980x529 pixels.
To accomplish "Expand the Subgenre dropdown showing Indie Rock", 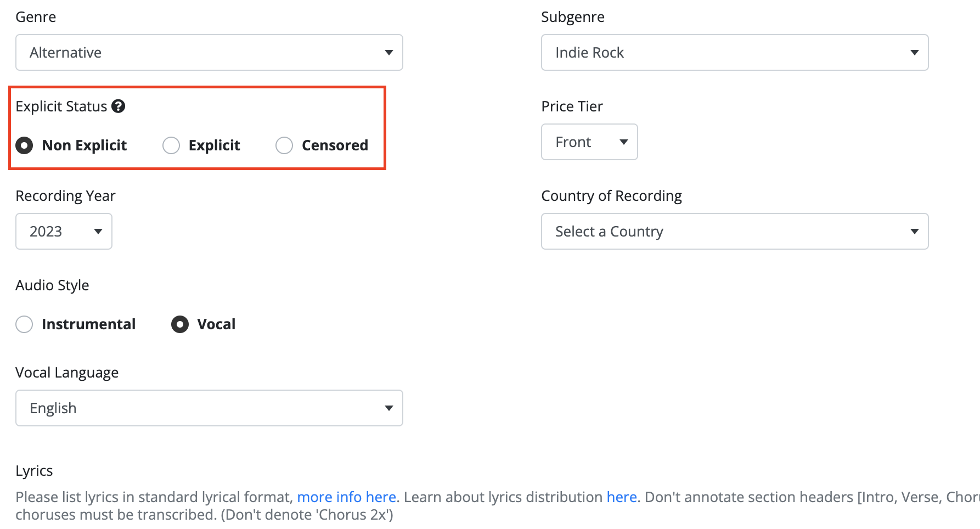I will 735,53.
